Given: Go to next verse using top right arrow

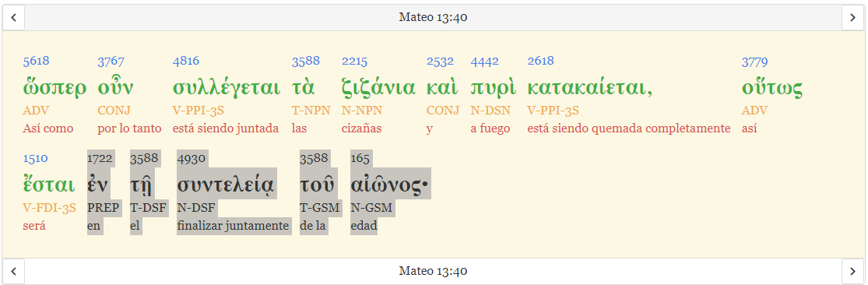Looking at the screenshot, I should point(852,18).
